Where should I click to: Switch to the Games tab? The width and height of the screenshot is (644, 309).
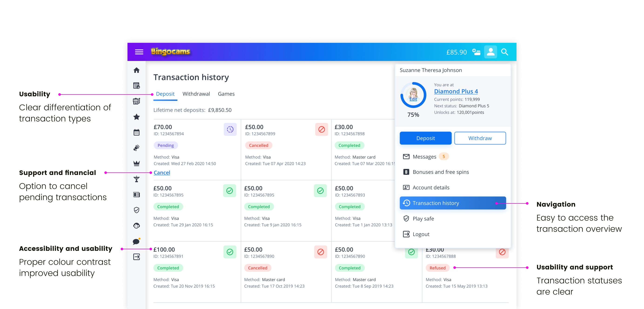click(x=226, y=94)
